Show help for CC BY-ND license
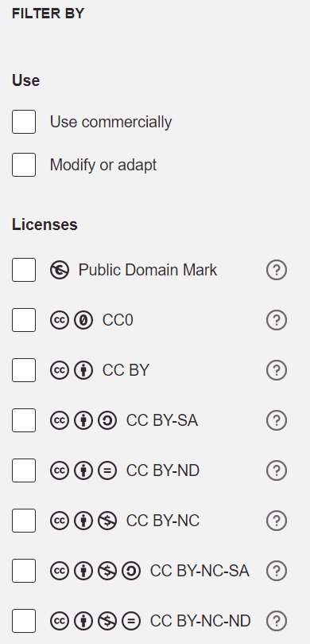 click(277, 470)
